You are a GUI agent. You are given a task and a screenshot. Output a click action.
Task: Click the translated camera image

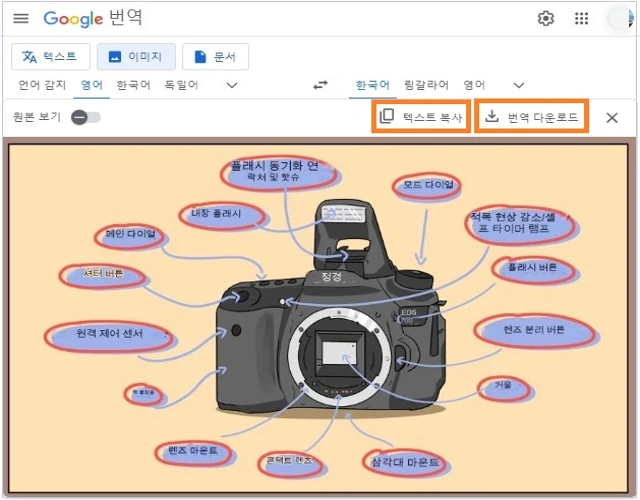click(x=318, y=318)
